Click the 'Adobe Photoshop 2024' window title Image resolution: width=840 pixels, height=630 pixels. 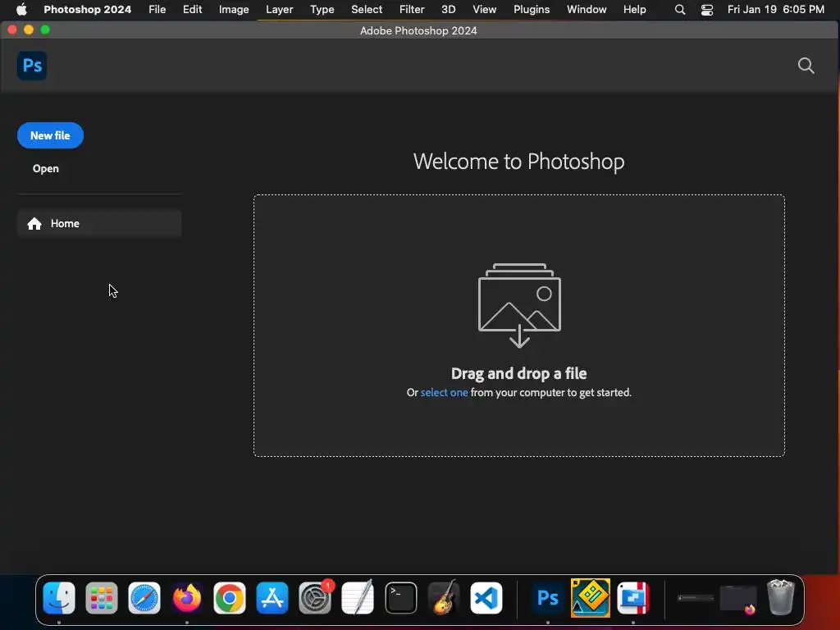(x=418, y=30)
